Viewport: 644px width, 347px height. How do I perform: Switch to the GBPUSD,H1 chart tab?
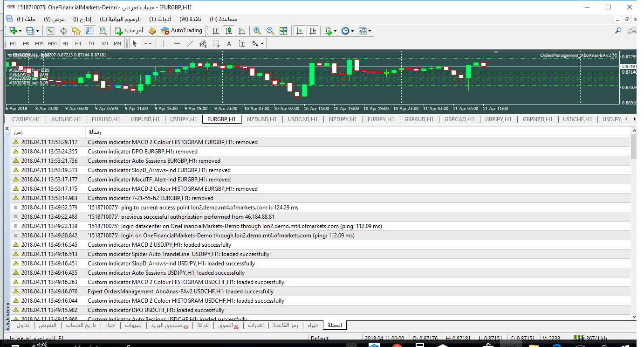pos(145,119)
